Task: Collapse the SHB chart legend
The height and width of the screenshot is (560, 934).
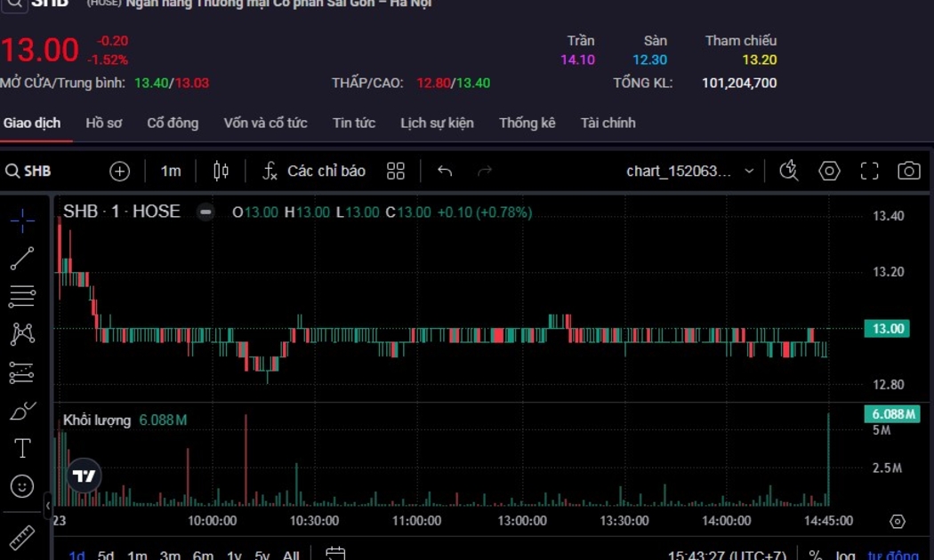Action: point(205,212)
